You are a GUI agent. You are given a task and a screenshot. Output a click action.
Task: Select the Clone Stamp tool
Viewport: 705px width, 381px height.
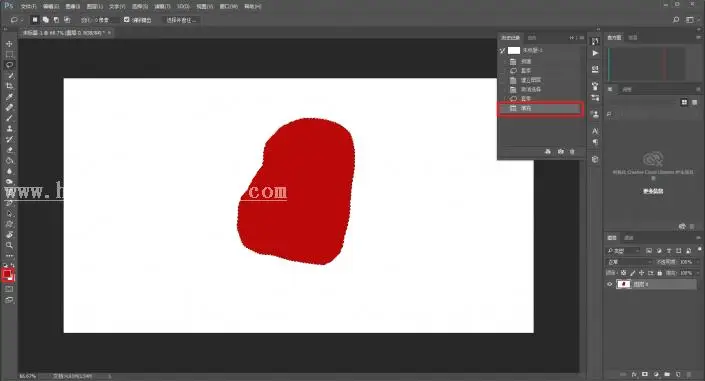point(9,129)
